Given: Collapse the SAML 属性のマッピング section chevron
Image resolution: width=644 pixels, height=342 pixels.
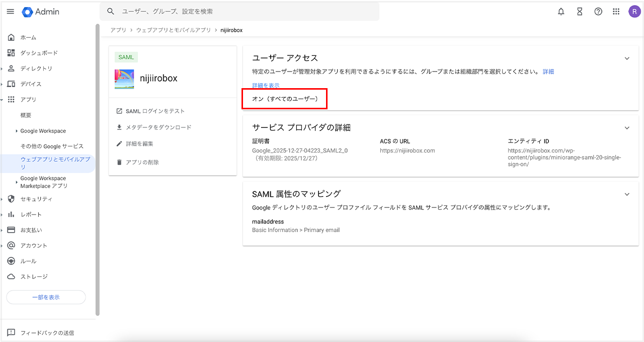Looking at the screenshot, I should pyautogui.click(x=627, y=194).
